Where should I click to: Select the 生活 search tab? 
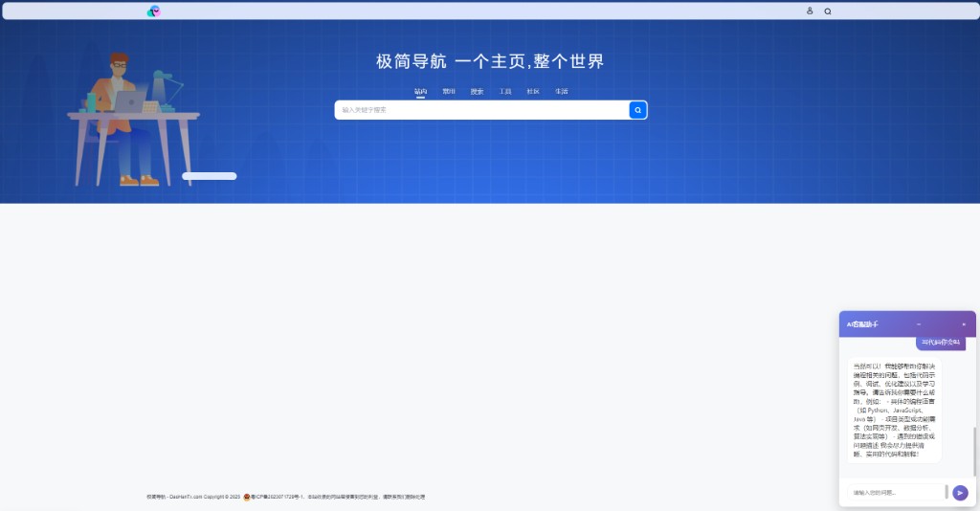(x=562, y=92)
